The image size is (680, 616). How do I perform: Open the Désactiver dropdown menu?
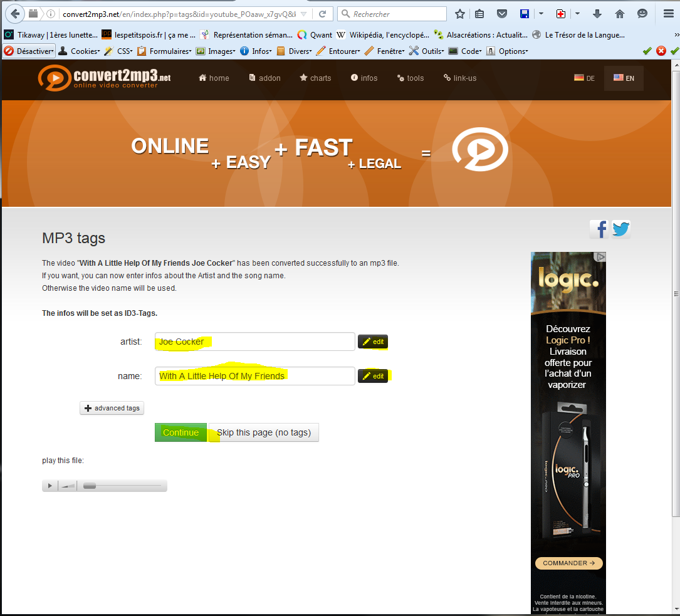tap(29, 51)
